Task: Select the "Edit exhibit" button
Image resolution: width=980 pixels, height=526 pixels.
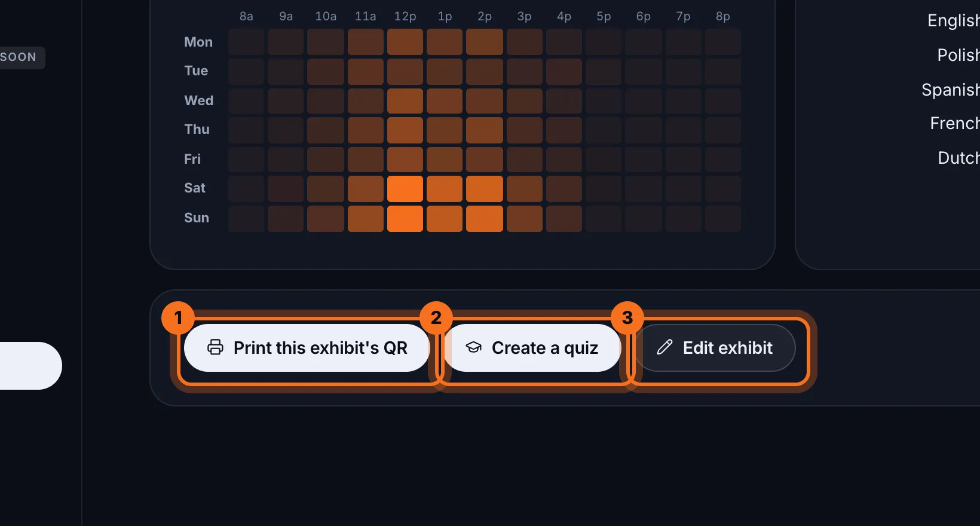Action: click(715, 348)
